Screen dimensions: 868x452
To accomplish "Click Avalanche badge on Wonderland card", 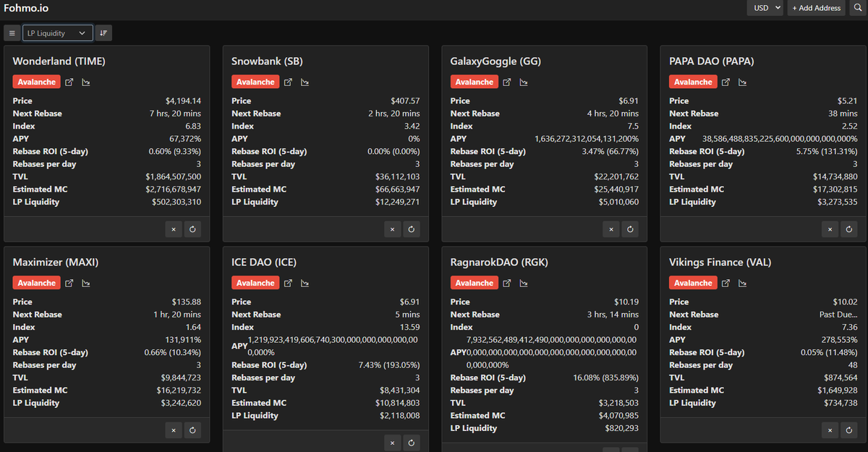I will click(36, 82).
